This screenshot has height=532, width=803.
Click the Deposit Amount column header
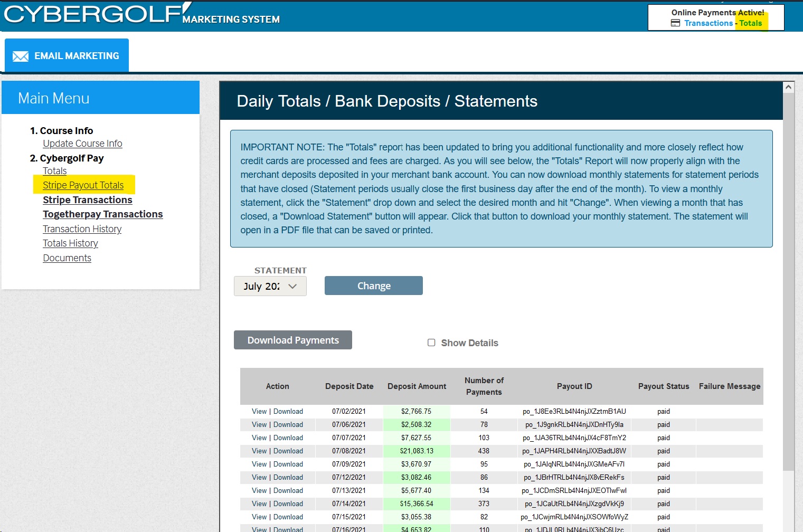click(417, 386)
